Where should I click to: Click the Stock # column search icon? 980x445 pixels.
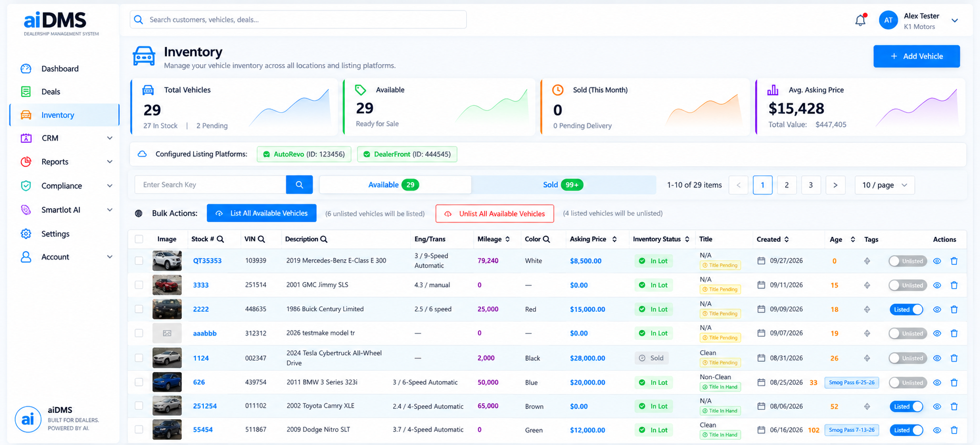point(221,239)
